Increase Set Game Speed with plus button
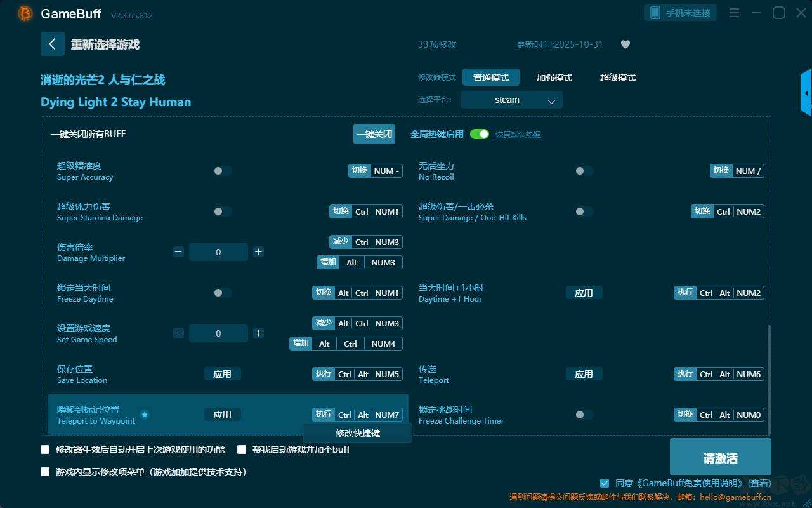 pyautogui.click(x=258, y=333)
